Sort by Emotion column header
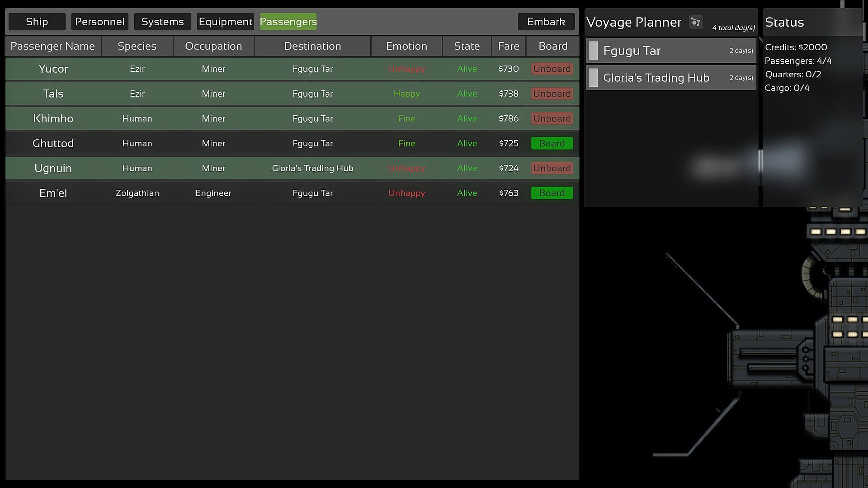 point(406,46)
